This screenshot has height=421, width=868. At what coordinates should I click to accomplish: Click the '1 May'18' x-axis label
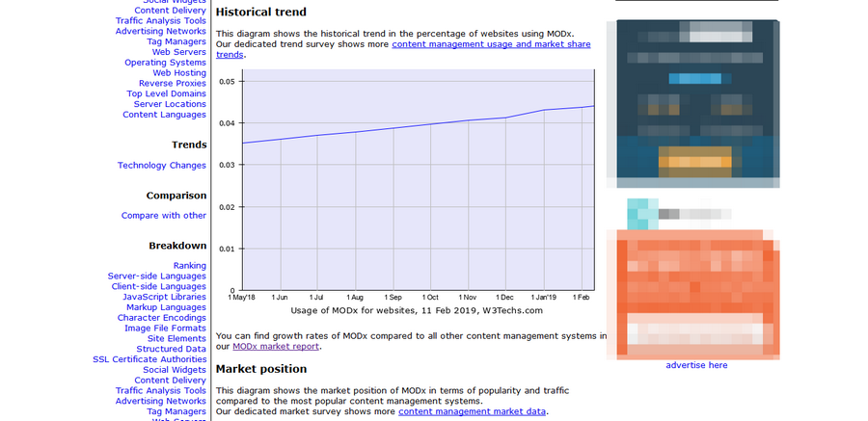[241, 298]
